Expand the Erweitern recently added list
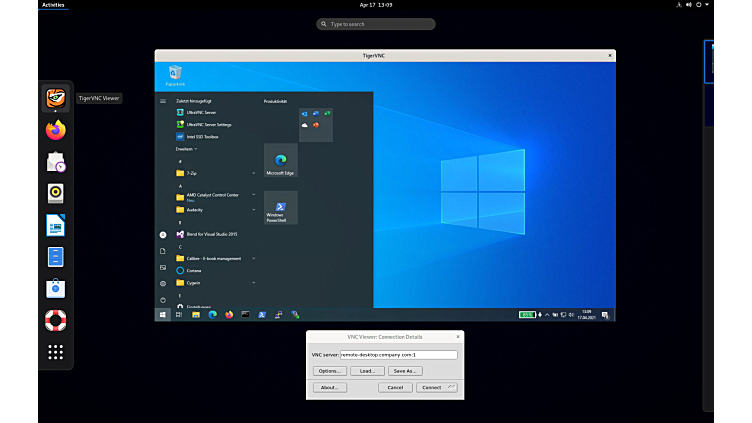This screenshot has height=423, width=752. click(186, 148)
